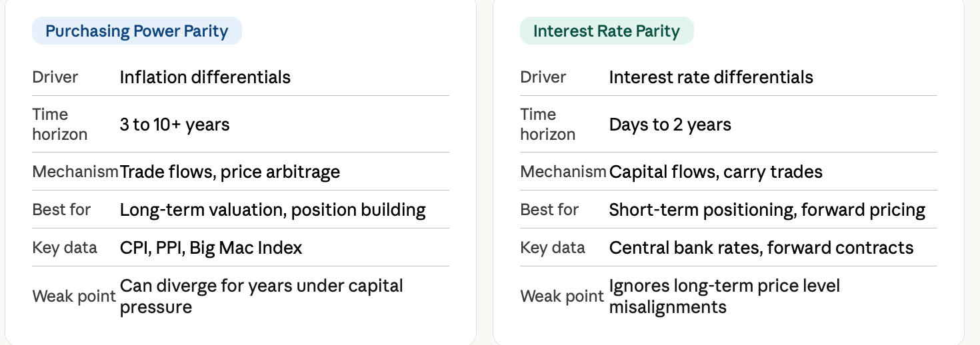Viewport: 980px width, 345px height.
Task: Click 'CPI, PPI, Big Mac Index' text
Action: coord(211,248)
